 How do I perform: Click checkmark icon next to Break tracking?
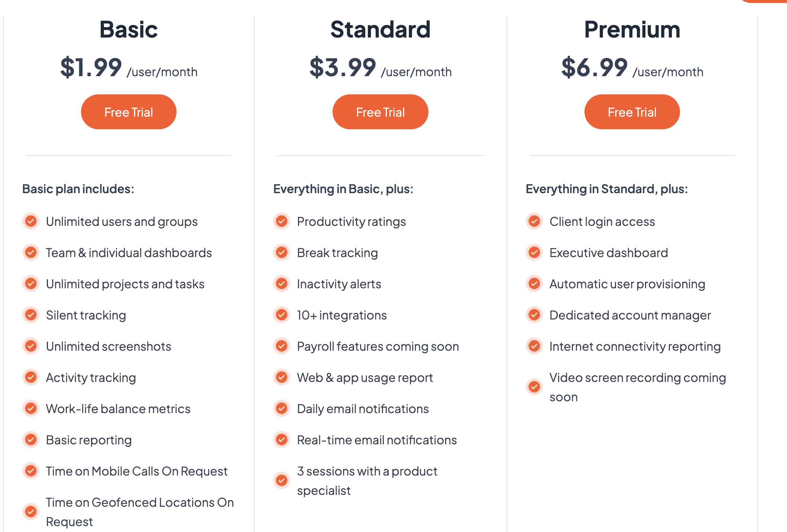[x=282, y=253]
